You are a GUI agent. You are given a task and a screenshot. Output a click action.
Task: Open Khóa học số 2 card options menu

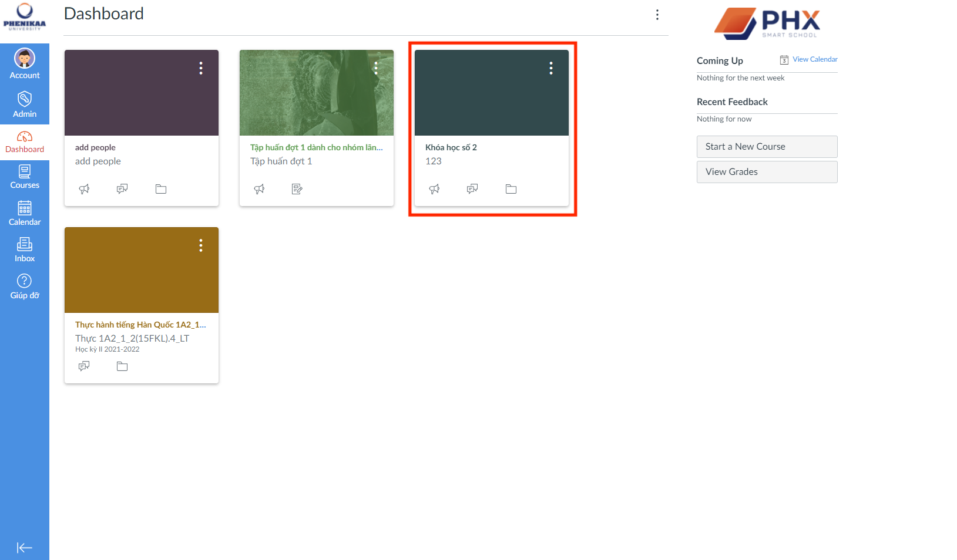coord(551,68)
